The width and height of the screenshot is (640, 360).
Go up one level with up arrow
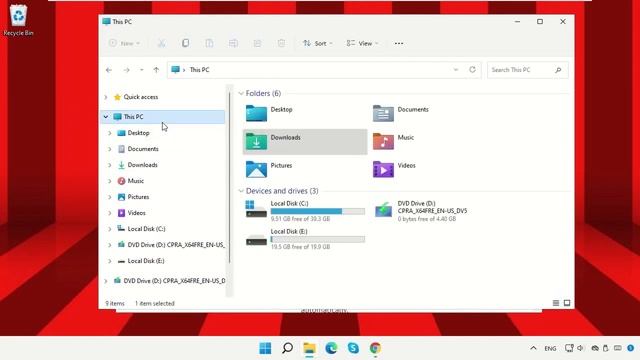tap(156, 70)
